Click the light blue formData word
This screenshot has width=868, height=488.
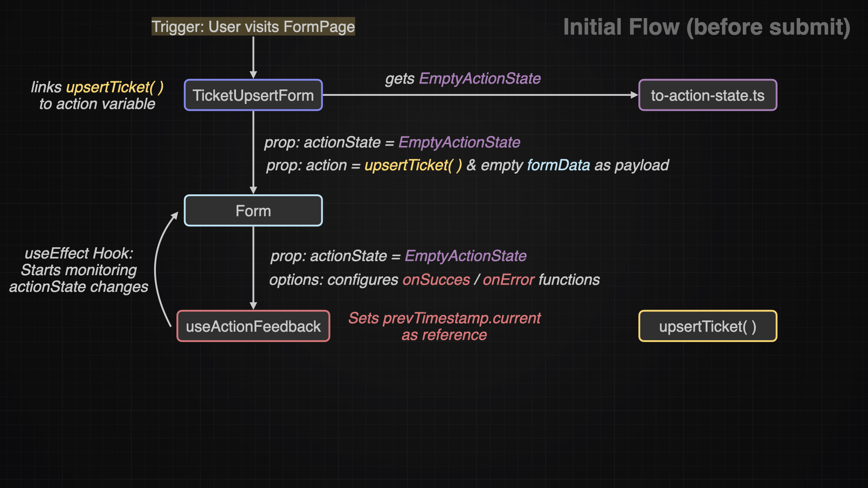558,165
